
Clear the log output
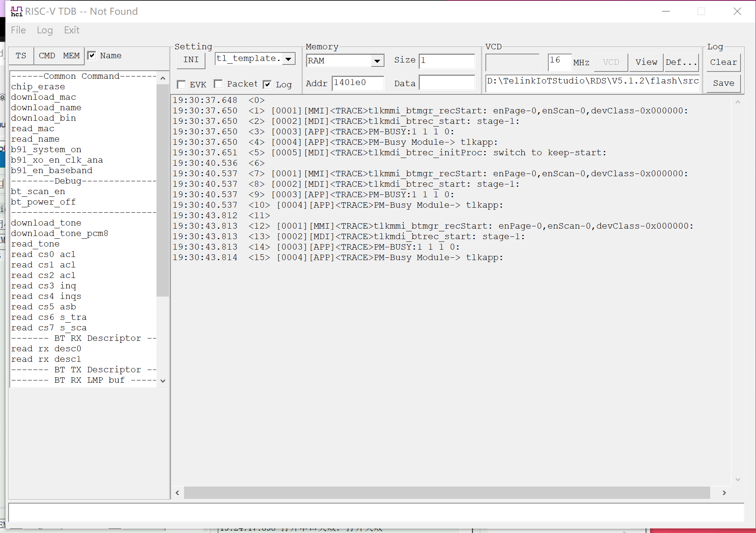coord(723,62)
